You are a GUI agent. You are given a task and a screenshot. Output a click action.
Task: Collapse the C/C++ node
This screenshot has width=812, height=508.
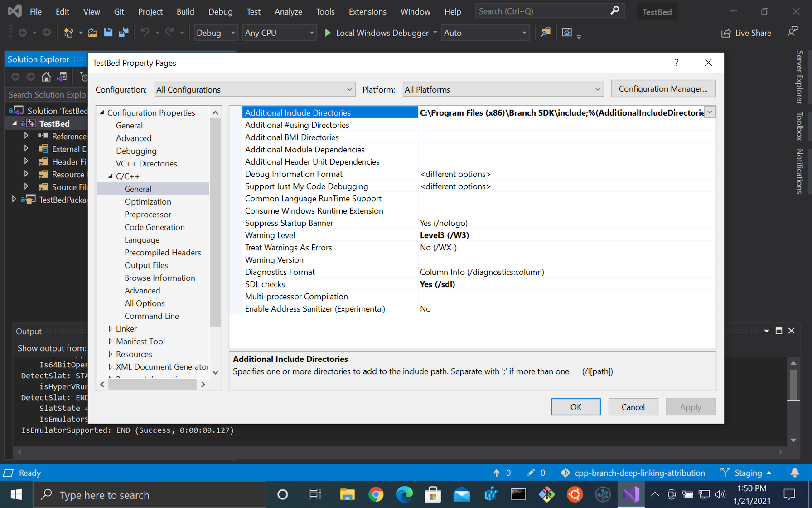(111, 176)
